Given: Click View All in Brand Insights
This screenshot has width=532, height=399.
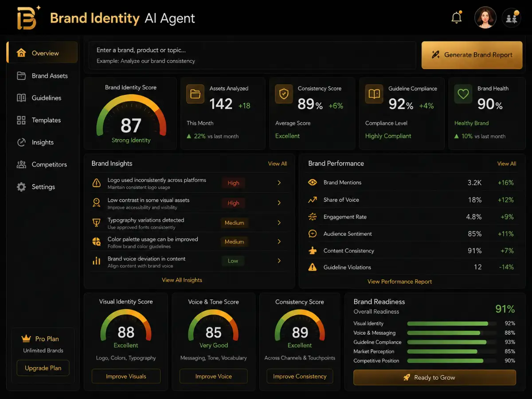Looking at the screenshot, I should pyautogui.click(x=278, y=164).
